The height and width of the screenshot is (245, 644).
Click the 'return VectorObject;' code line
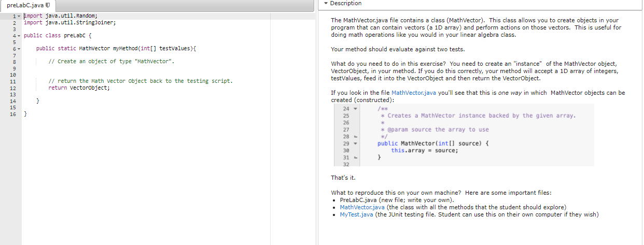[x=79, y=88]
